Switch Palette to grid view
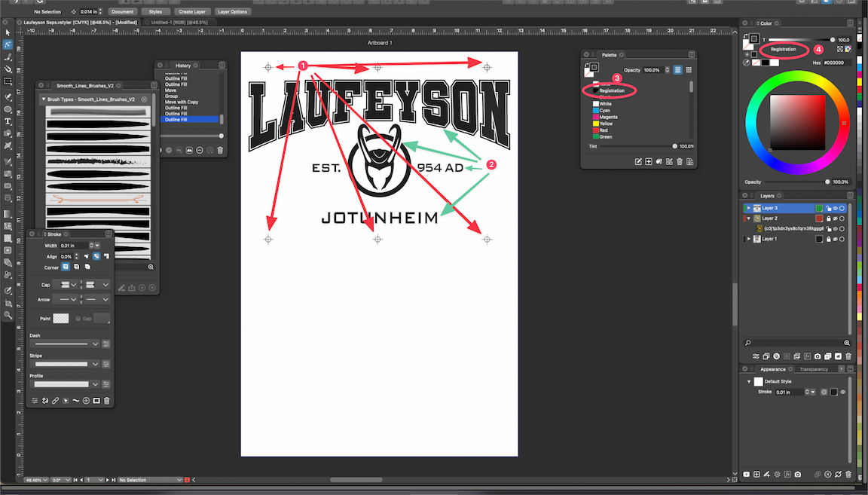Viewport: 868px width, 495px height. [x=689, y=70]
